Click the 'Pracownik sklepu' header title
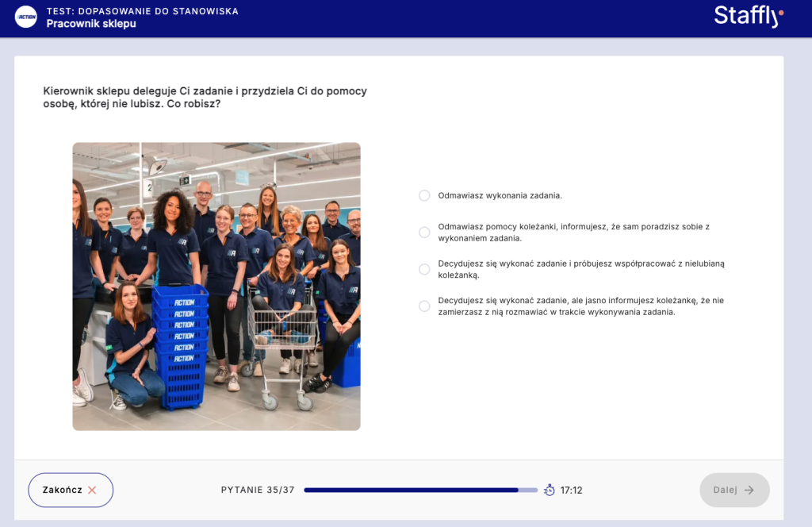 pyautogui.click(x=91, y=24)
